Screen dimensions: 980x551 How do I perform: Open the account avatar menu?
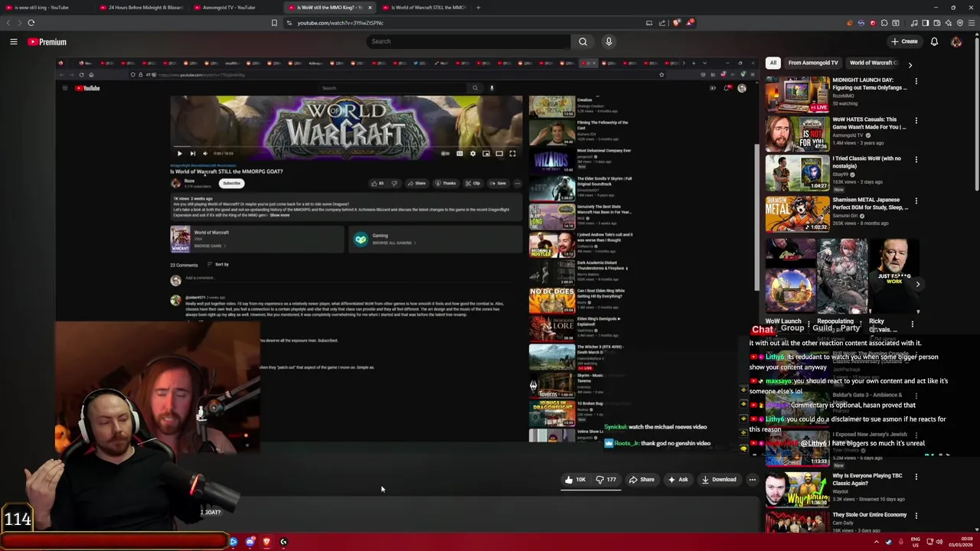956,41
